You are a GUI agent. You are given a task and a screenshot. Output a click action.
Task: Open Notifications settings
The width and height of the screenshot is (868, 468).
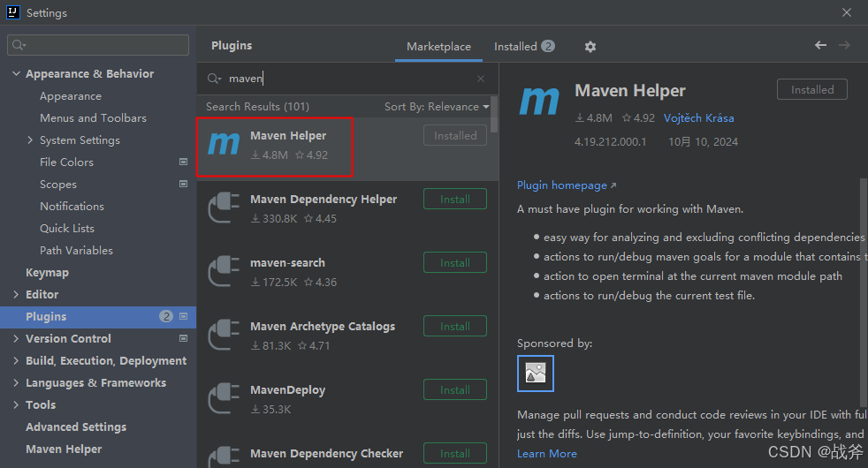tap(72, 207)
